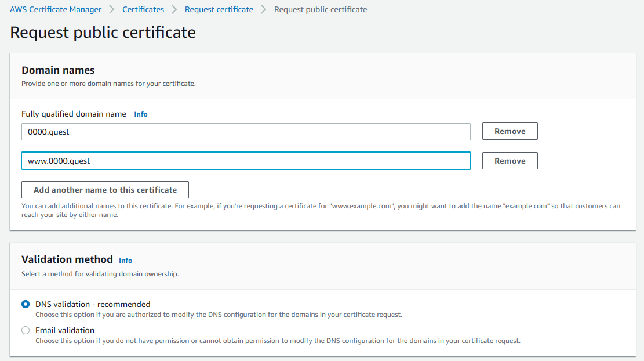The image size is (644, 361).
Task: Remove the 0000.quest domain name
Action: pyautogui.click(x=510, y=131)
